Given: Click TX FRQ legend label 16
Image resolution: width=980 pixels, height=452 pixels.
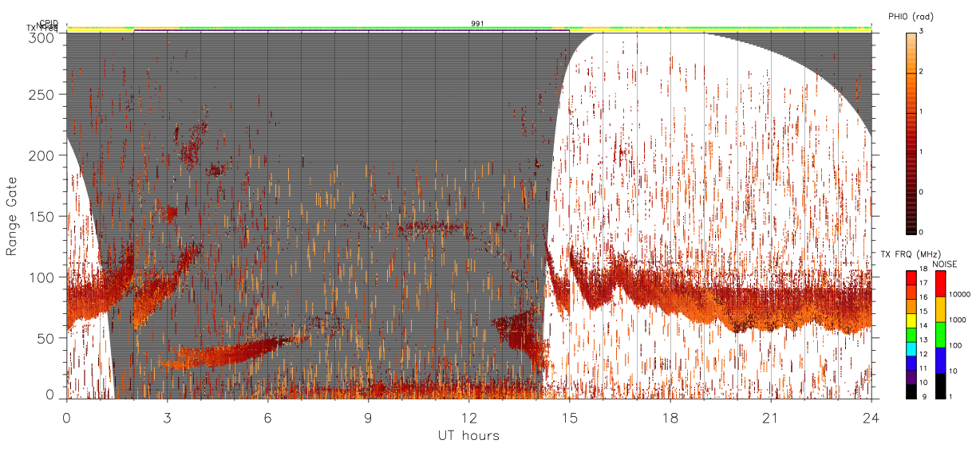Looking at the screenshot, I should point(923,299).
